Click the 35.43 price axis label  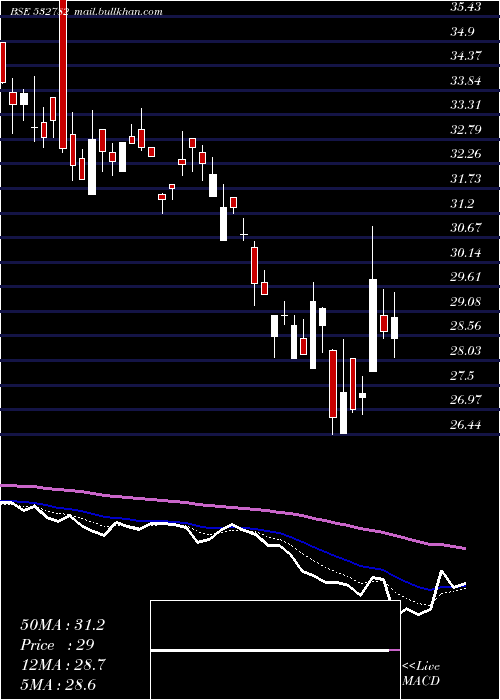point(466,8)
